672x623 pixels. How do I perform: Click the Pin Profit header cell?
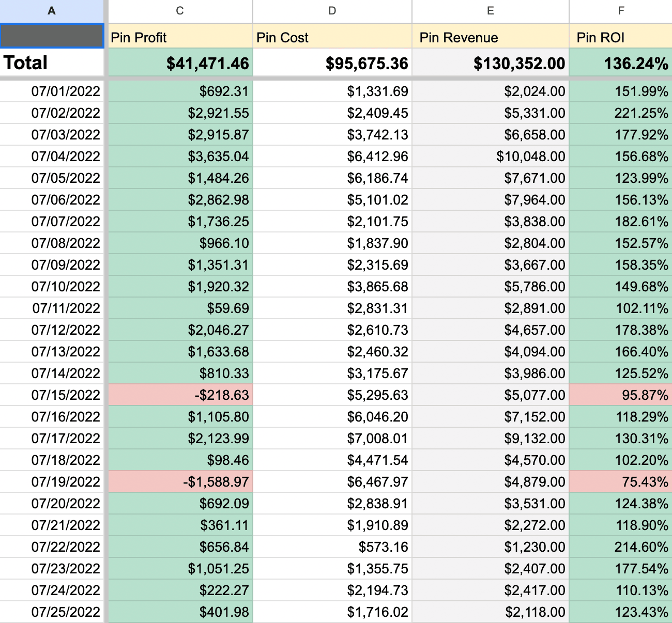(179, 37)
